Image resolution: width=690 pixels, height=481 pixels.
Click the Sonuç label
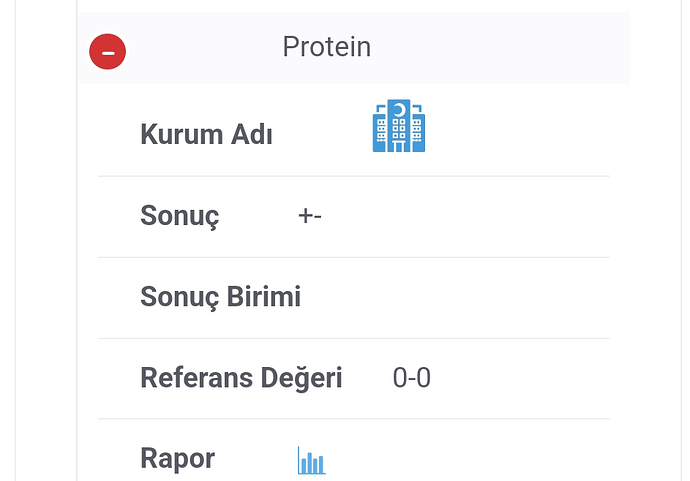pos(180,216)
